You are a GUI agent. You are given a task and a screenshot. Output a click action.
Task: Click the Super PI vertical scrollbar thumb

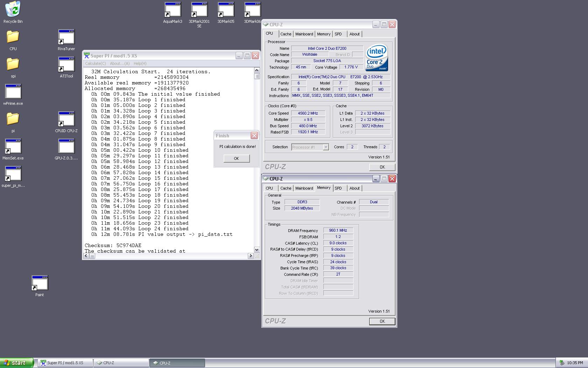tap(257, 76)
